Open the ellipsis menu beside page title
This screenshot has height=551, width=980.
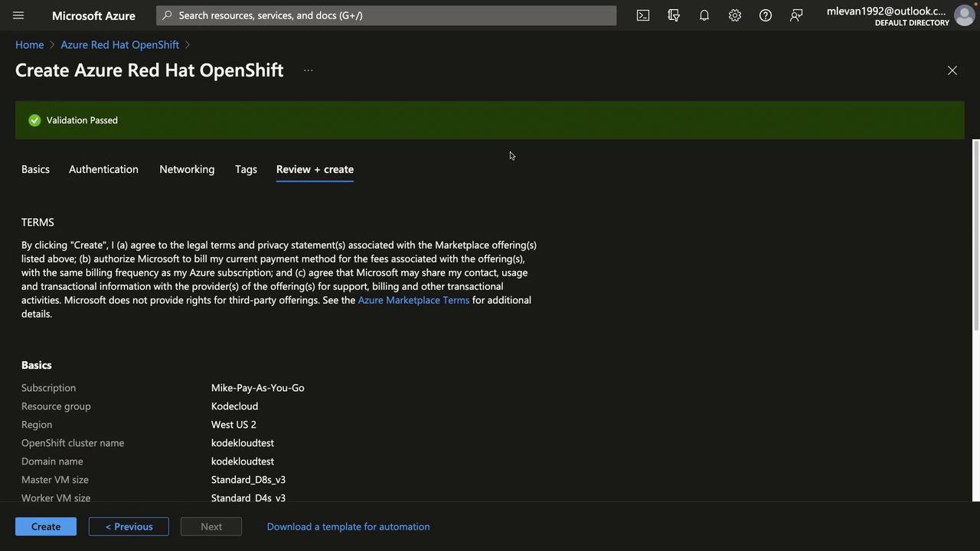[x=308, y=70]
